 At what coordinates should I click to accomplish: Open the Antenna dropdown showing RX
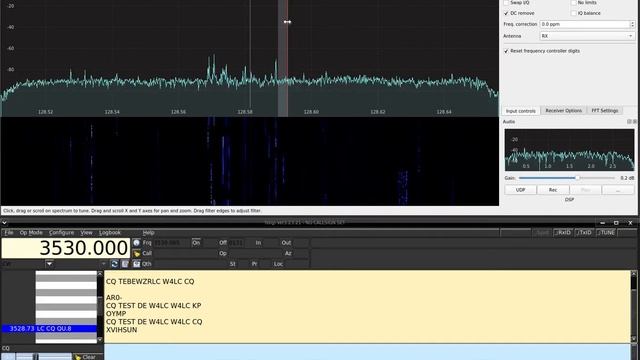pyautogui.click(x=587, y=36)
